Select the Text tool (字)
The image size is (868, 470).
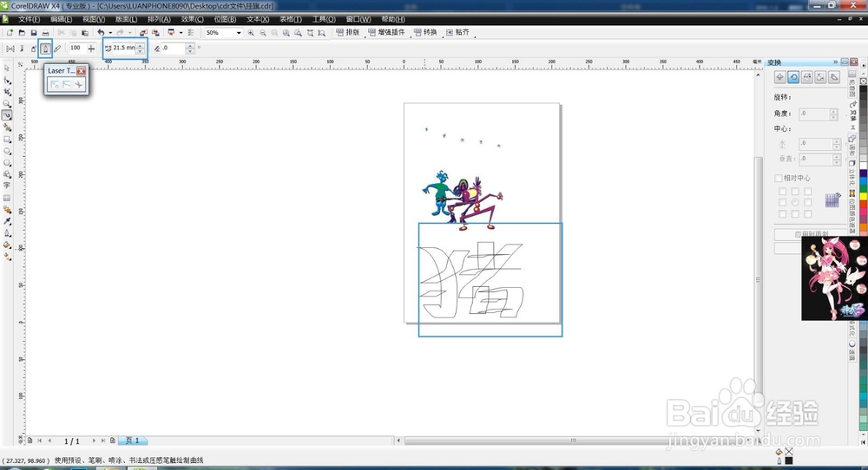pos(7,186)
